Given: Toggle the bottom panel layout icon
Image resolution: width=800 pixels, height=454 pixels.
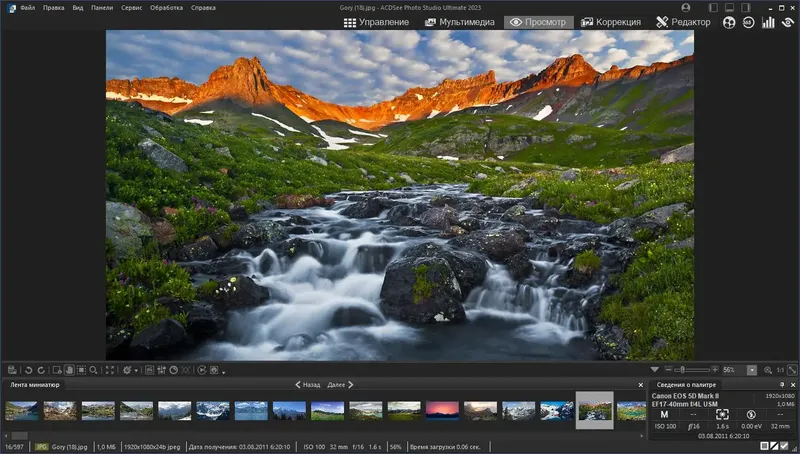Looking at the screenshot, I should [730, 8].
